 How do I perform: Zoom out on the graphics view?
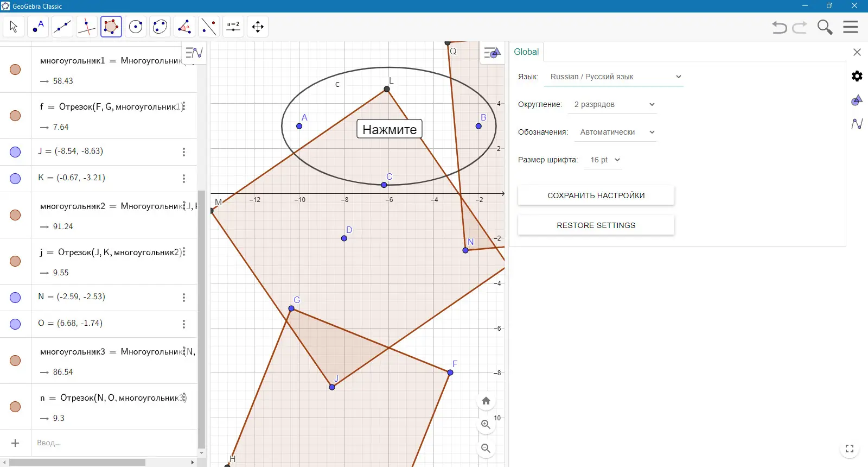click(486, 449)
